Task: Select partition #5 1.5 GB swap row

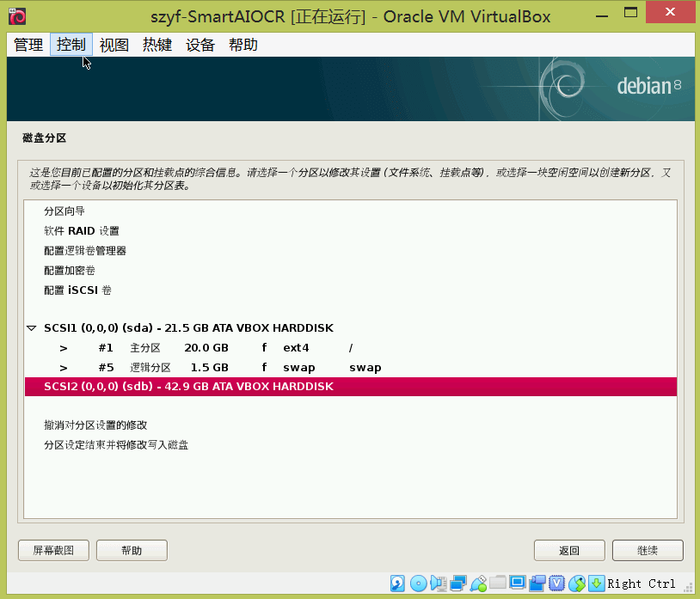Action: (x=351, y=367)
